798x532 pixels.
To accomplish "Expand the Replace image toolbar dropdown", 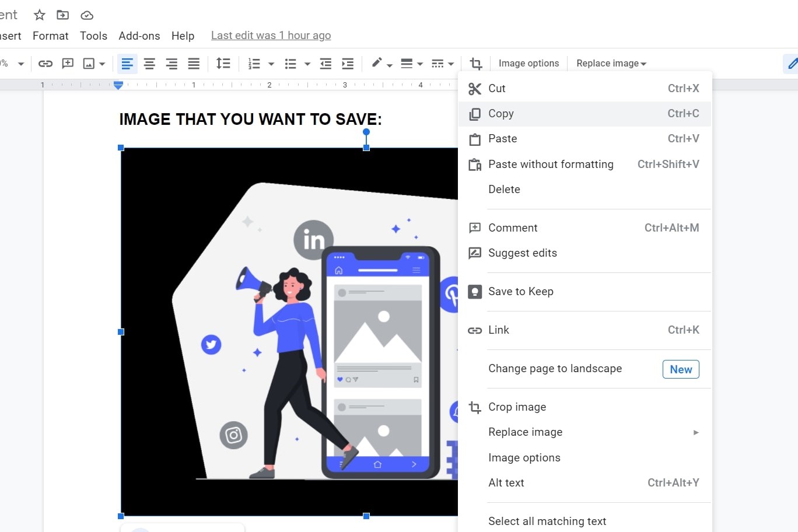I will point(611,64).
